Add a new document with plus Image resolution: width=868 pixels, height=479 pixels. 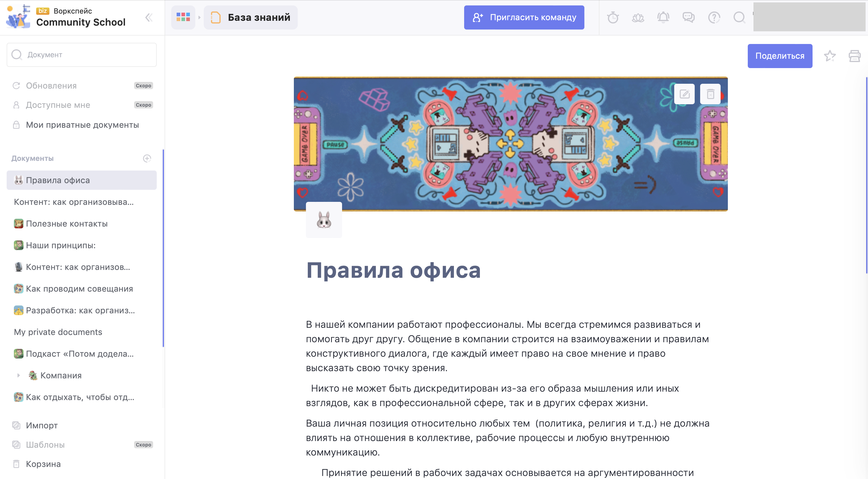(147, 158)
